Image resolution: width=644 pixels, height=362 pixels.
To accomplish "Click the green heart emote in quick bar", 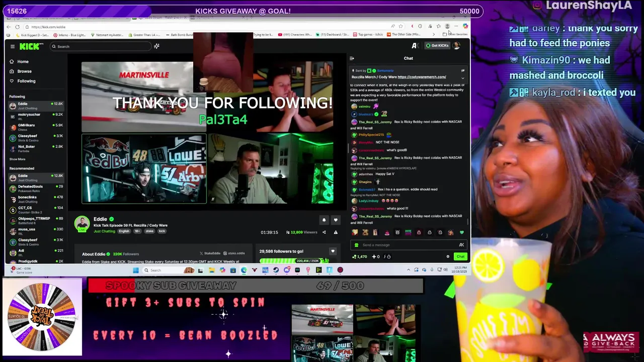I will (x=461, y=232).
